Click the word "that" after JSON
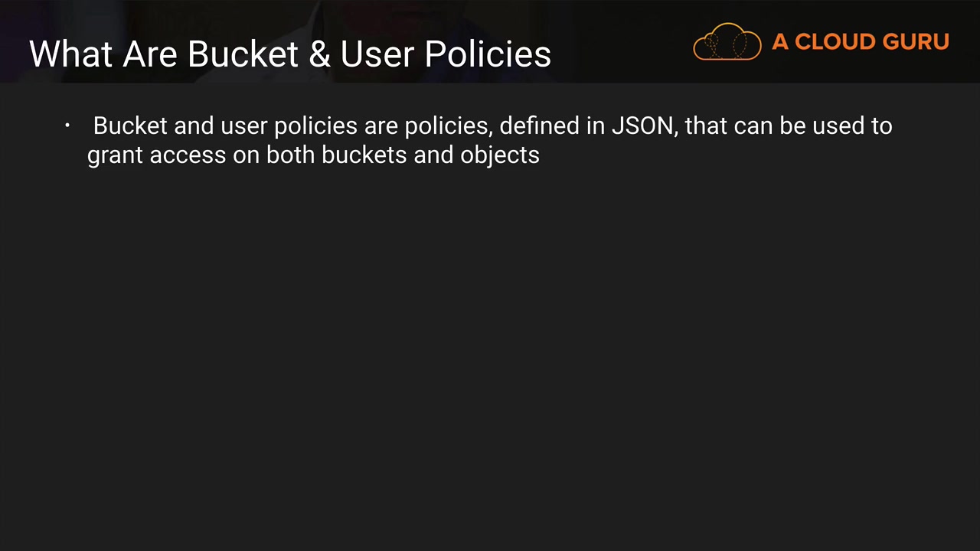 [706, 126]
